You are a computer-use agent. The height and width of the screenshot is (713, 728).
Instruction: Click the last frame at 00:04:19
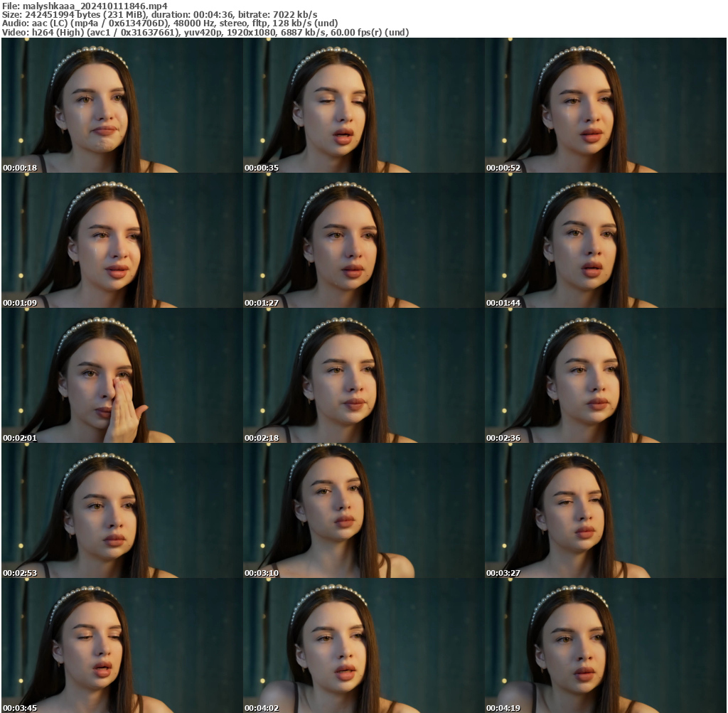[606, 645]
